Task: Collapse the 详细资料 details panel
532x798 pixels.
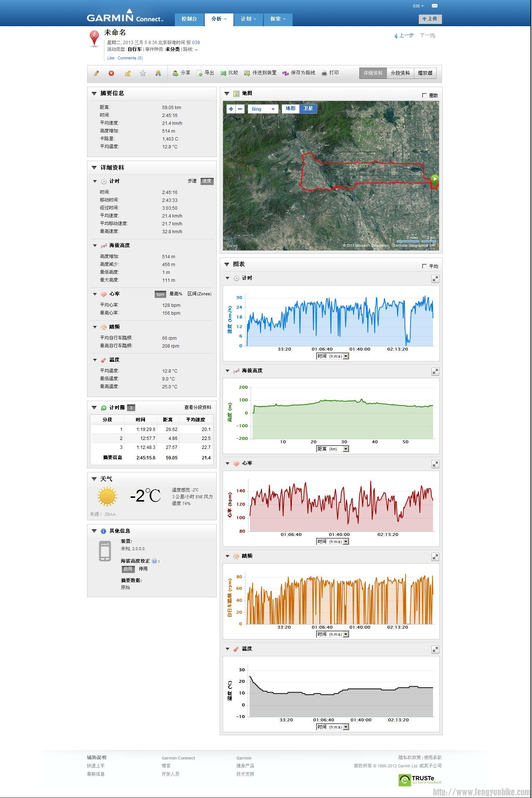Action: click(94, 167)
